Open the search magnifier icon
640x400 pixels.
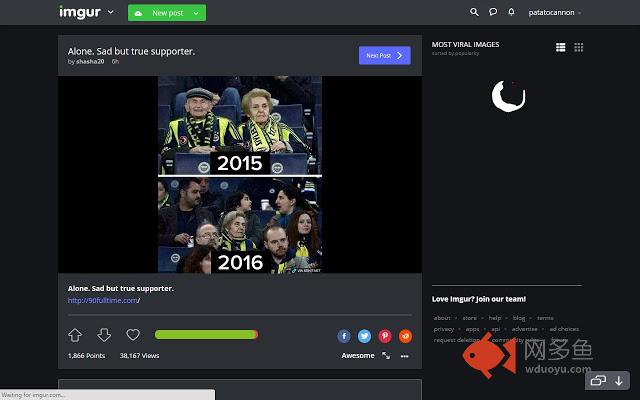point(474,12)
